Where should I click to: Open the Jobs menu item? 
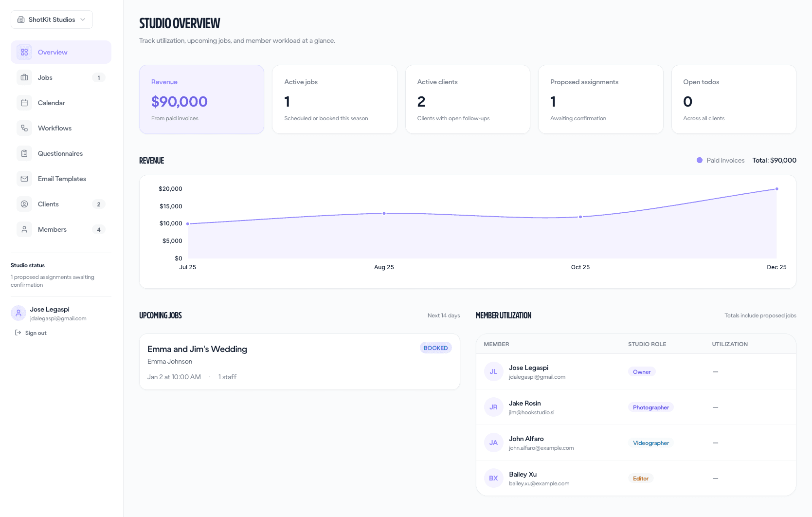pyautogui.click(x=45, y=77)
